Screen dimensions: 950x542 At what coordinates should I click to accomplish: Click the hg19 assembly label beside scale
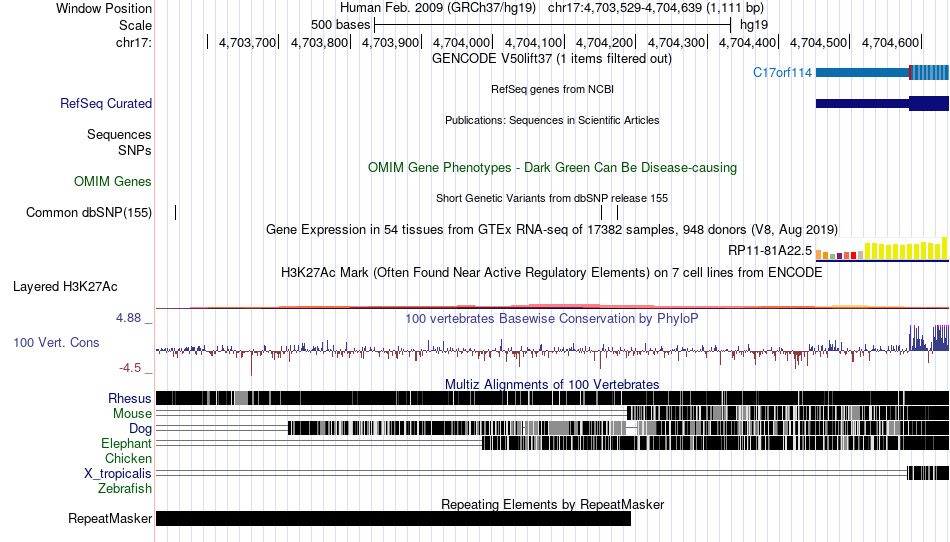coord(754,25)
